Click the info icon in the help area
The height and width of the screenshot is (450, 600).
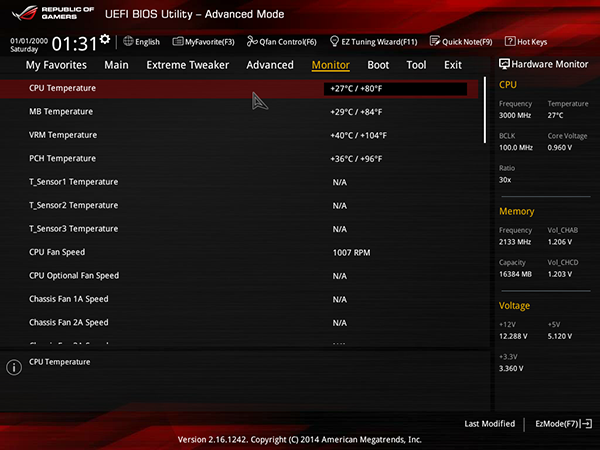(14, 367)
